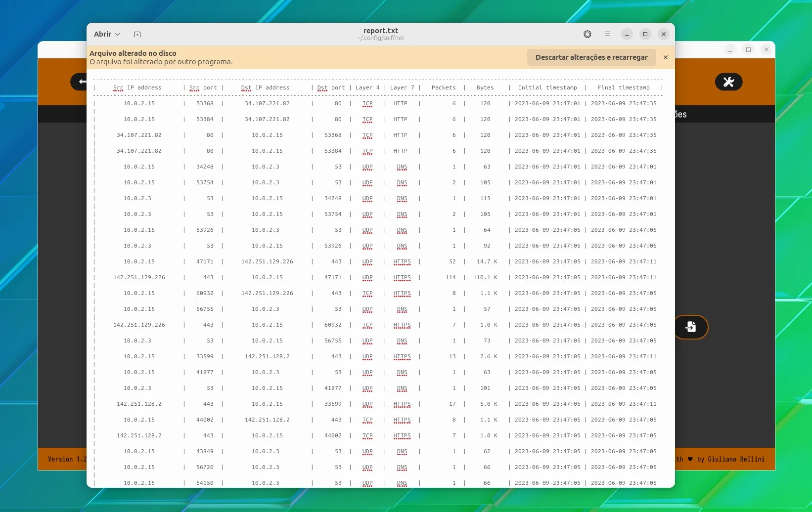The width and height of the screenshot is (812, 512).
Task: Click bytes value 115
Action: (485, 198)
